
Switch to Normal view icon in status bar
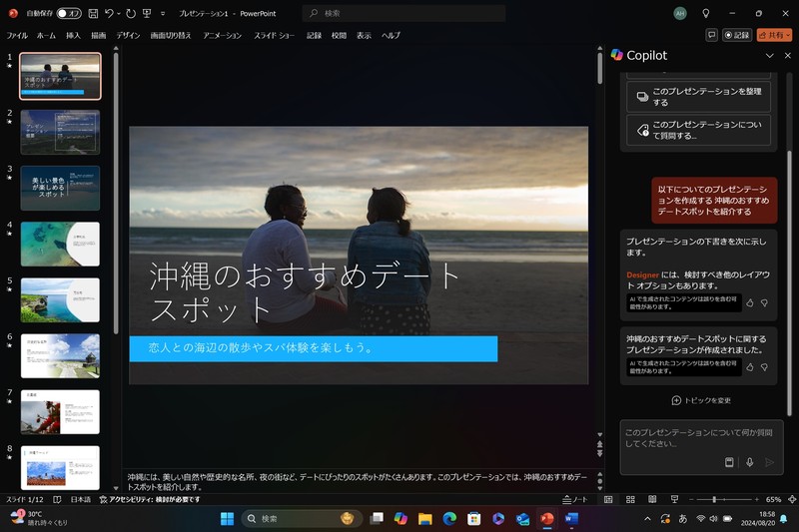(x=608, y=500)
